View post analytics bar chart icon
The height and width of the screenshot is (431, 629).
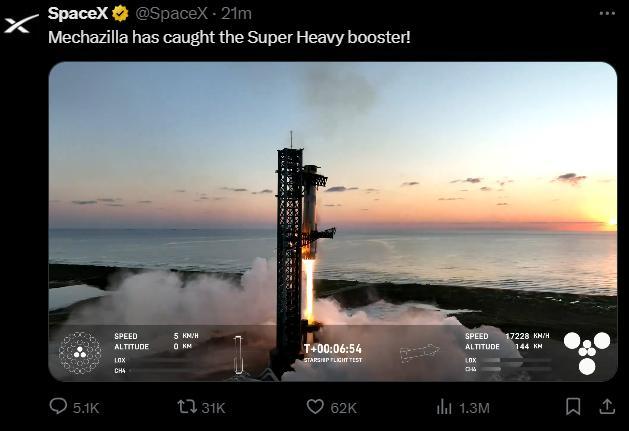click(x=445, y=407)
